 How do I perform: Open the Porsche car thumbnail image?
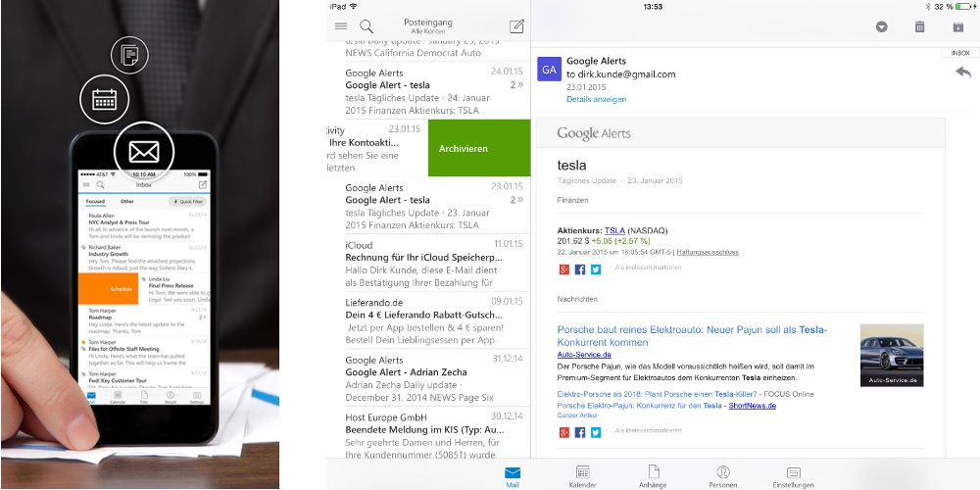coord(891,355)
